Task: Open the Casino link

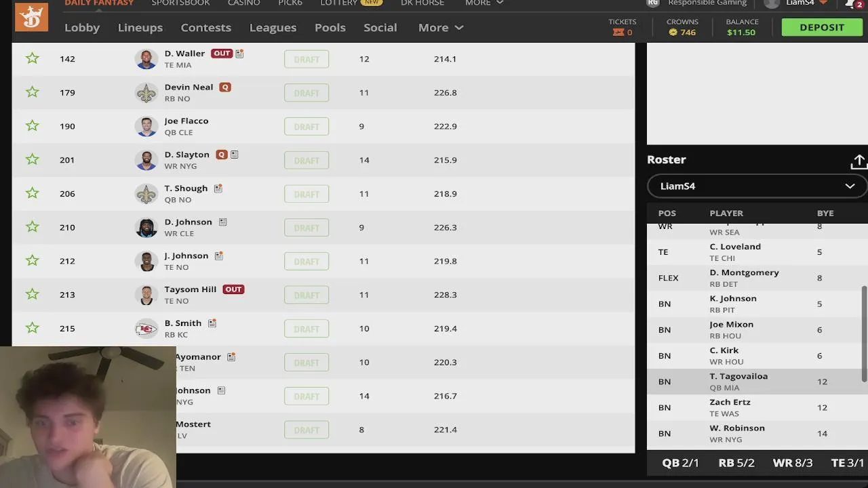Action: click(x=243, y=3)
